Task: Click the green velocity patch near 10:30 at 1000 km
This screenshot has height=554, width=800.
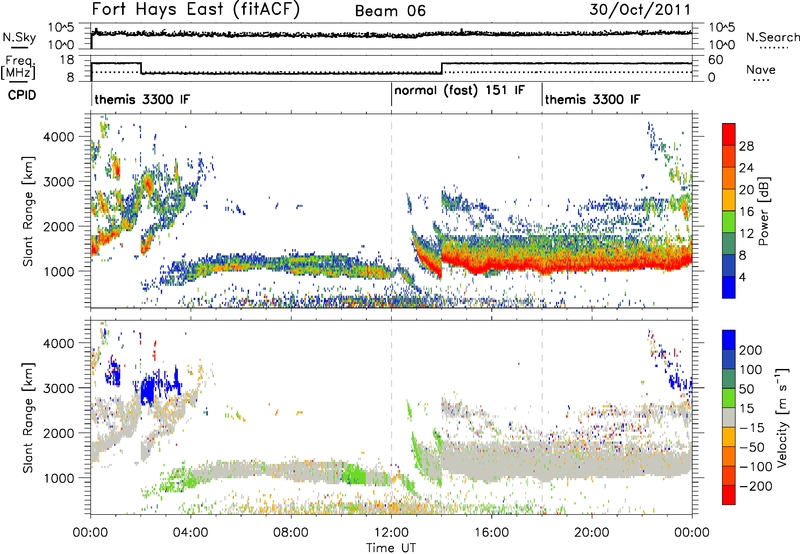Action: click(x=354, y=475)
